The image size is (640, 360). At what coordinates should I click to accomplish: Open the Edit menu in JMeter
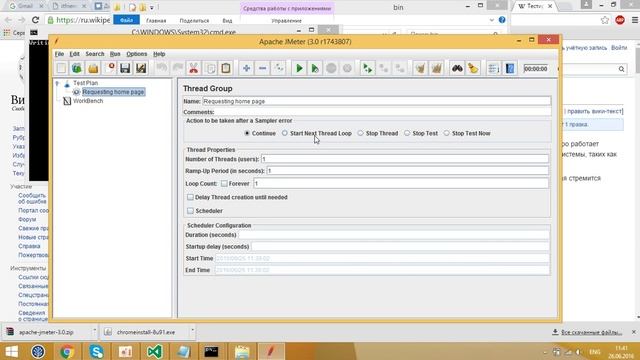tap(74, 54)
